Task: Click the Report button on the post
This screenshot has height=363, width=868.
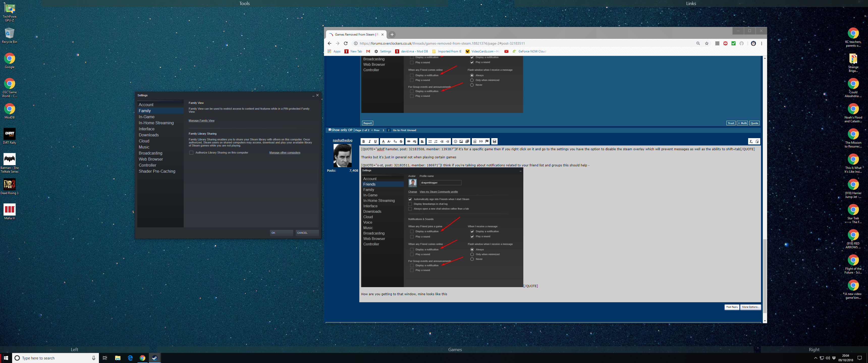Action: pyautogui.click(x=368, y=123)
